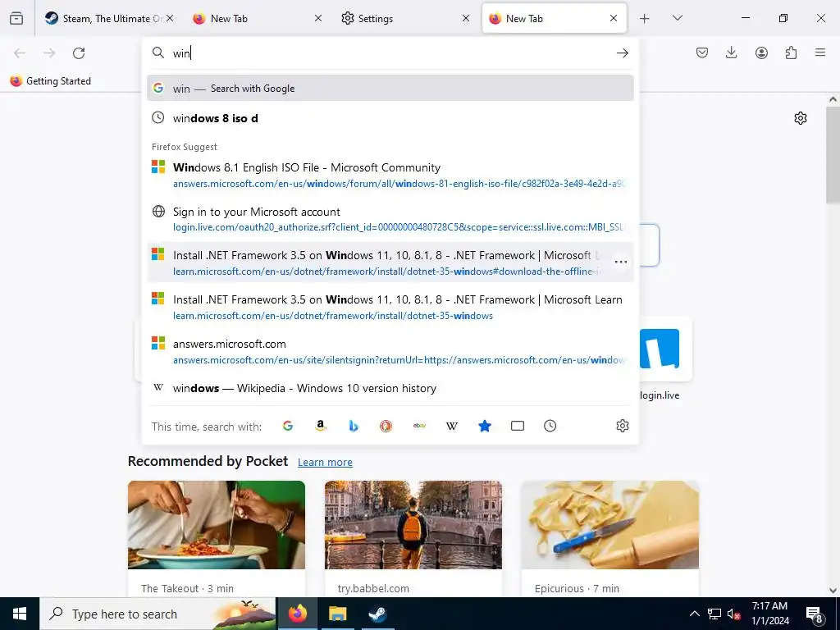Select Wikipedia Windows 10 version history suggestion

[390, 388]
